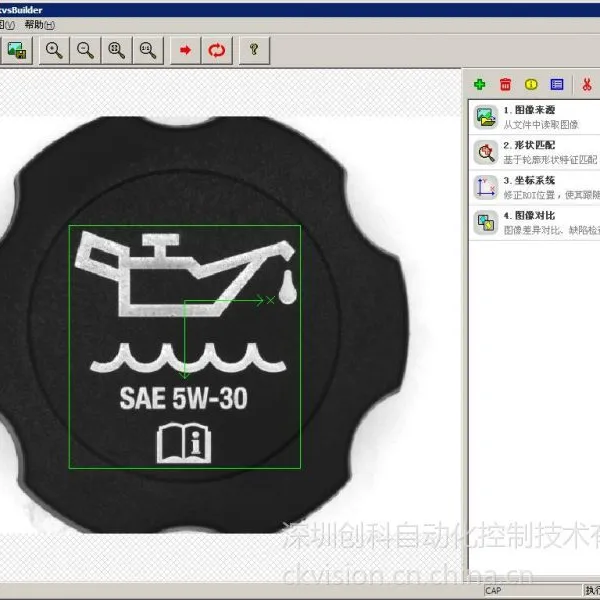600x600 pixels.
Task: Add new tool with green plus icon
Action: tap(479, 84)
